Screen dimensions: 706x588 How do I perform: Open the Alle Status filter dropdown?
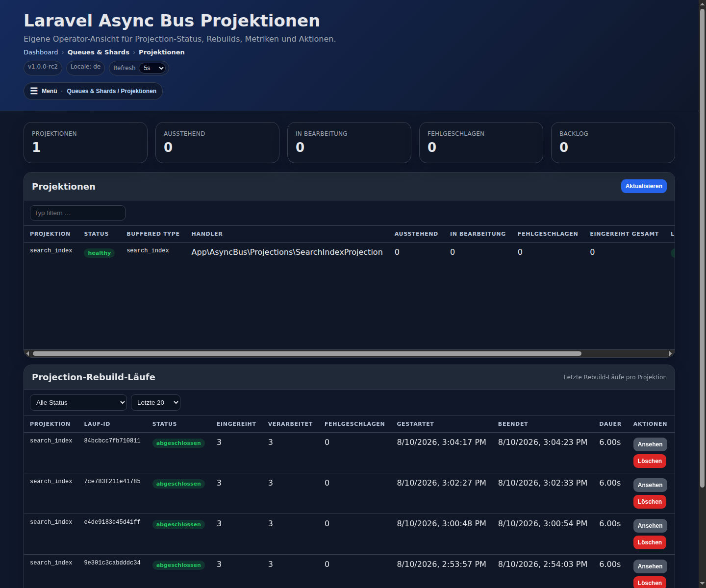click(x=78, y=403)
